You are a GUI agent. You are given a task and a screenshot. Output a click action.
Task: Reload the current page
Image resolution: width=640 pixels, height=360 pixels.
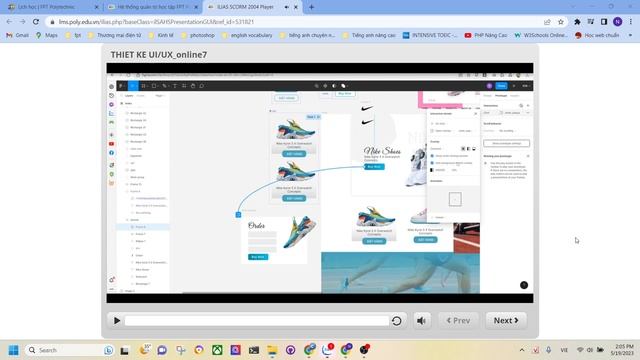click(36, 22)
